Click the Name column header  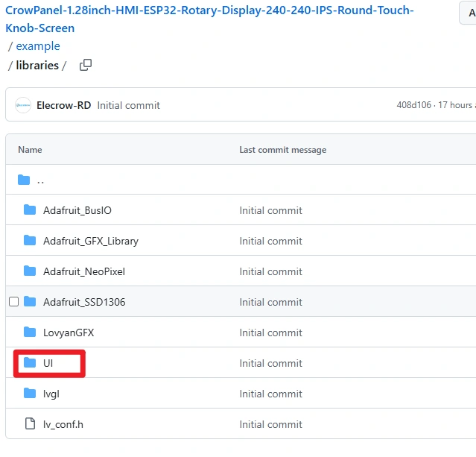[x=30, y=150]
